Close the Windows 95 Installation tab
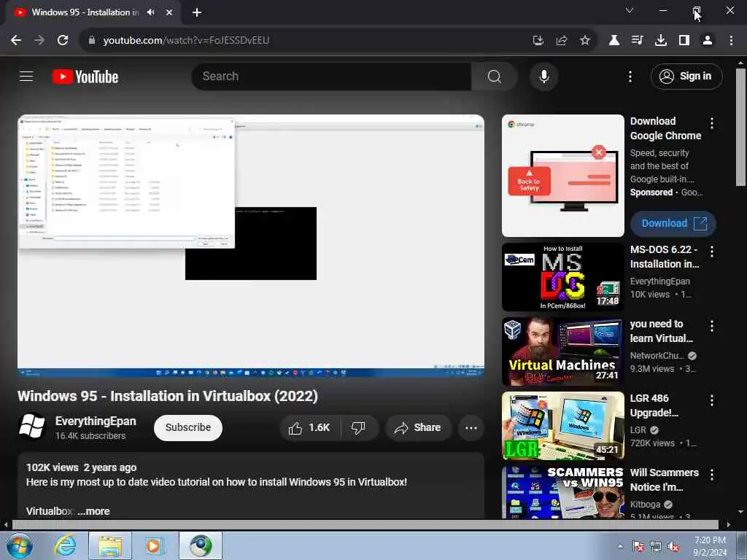The height and width of the screenshot is (560, 747). [x=169, y=12]
